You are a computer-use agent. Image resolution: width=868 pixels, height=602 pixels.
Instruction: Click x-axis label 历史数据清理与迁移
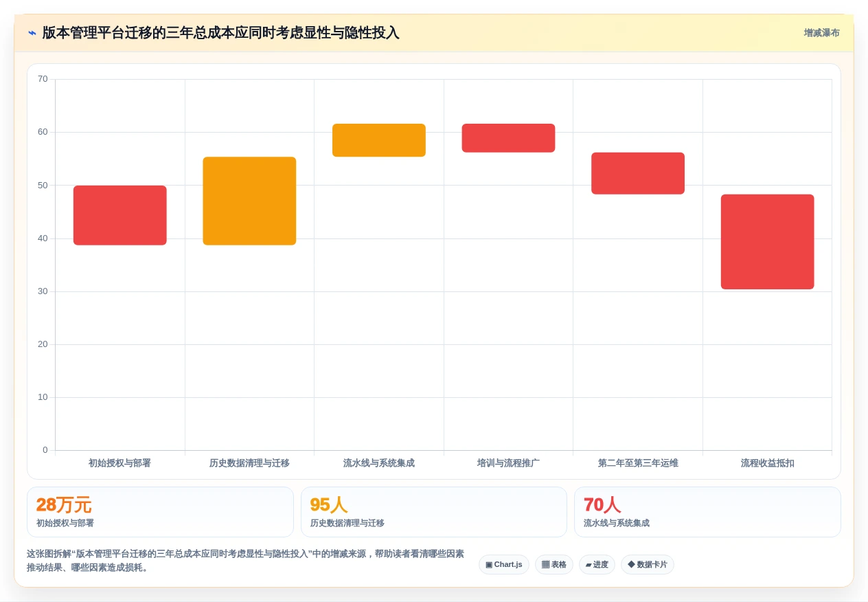point(249,463)
